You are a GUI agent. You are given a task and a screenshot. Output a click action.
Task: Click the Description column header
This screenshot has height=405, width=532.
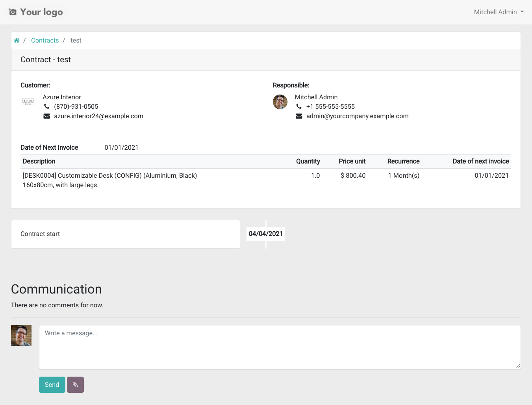coord(39,161)
